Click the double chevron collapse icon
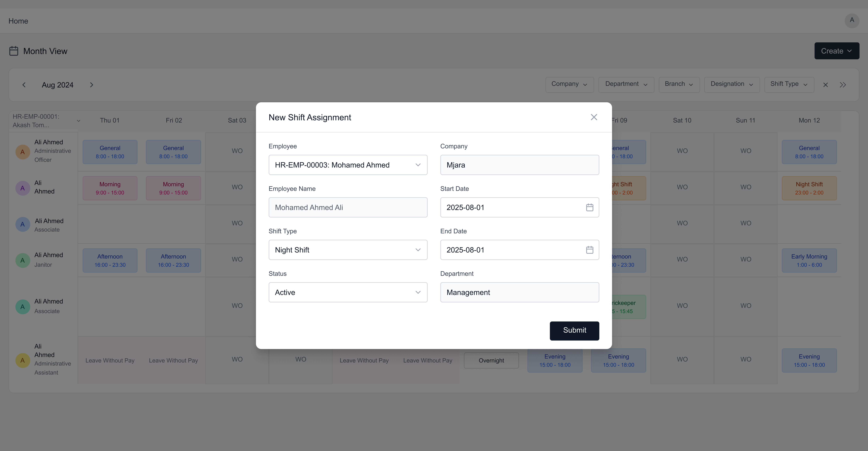 point(842,85)
